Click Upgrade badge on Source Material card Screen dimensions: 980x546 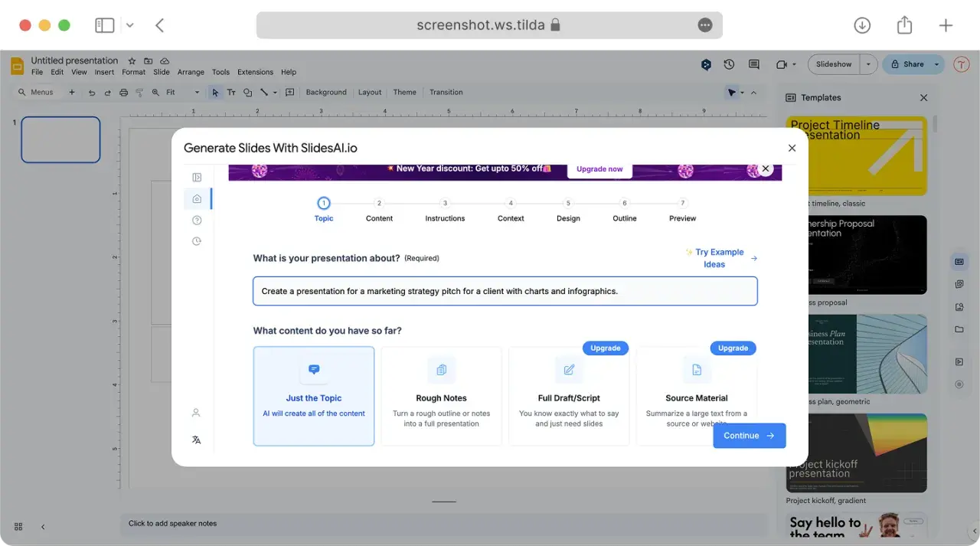pos(733,348)
